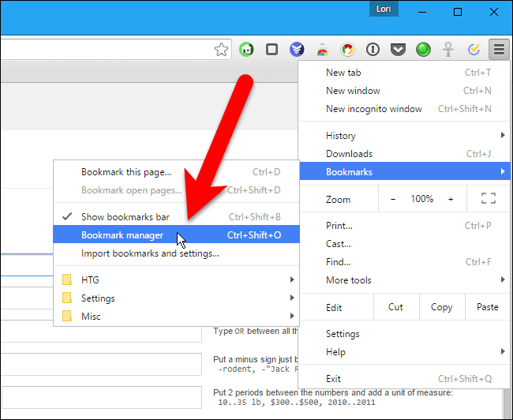Click the fullscreen icon in the Zoom row
This screenshot has width=513, height=420.
tap(488, 199)
